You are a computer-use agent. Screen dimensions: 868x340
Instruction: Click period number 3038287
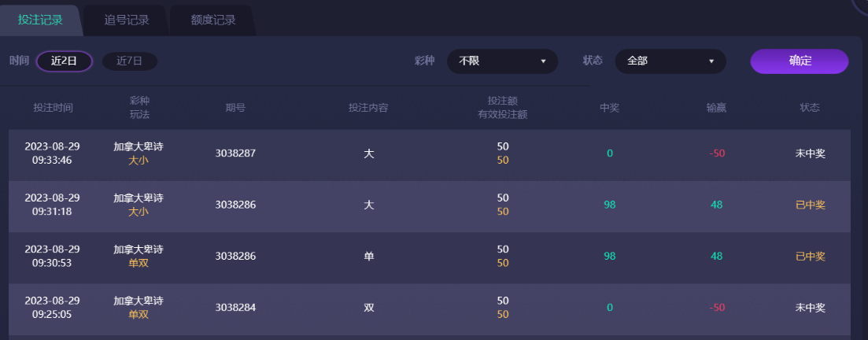click(236, 153)
